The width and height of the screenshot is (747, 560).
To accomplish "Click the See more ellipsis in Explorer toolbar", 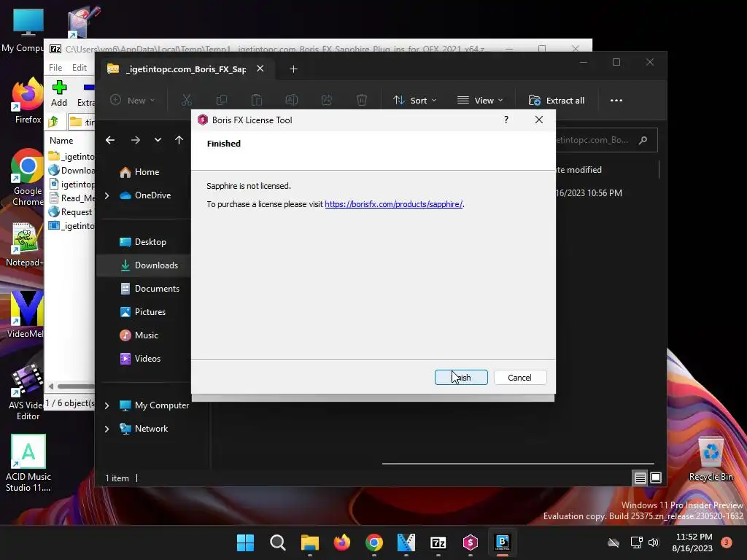I will tap(616, 101).
